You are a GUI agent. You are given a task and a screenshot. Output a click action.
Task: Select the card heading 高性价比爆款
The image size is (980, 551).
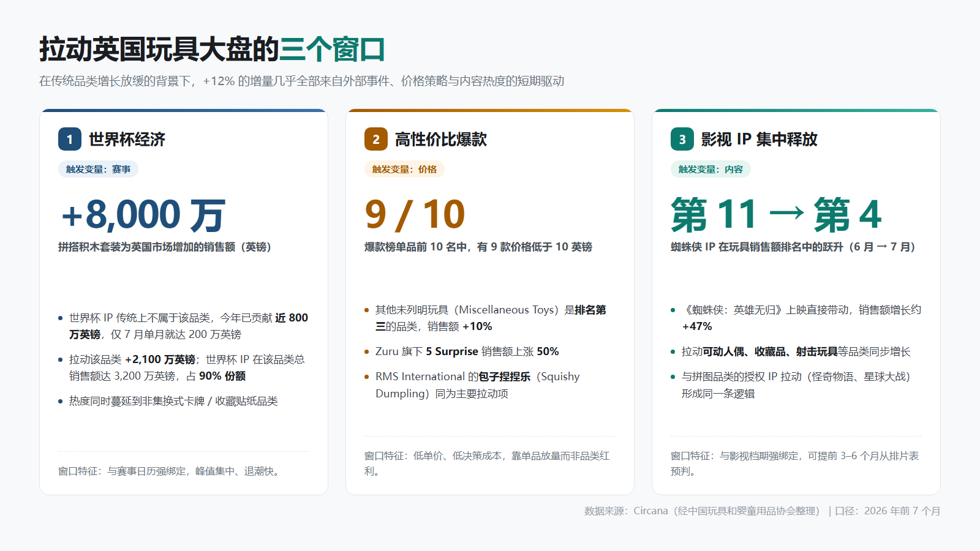click(x=440, y=140)
